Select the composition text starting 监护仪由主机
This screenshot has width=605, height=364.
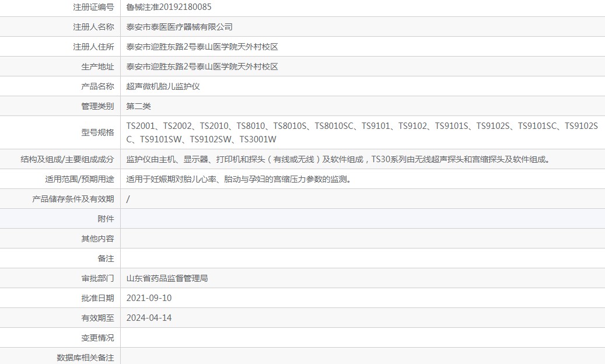coord(338,159)
